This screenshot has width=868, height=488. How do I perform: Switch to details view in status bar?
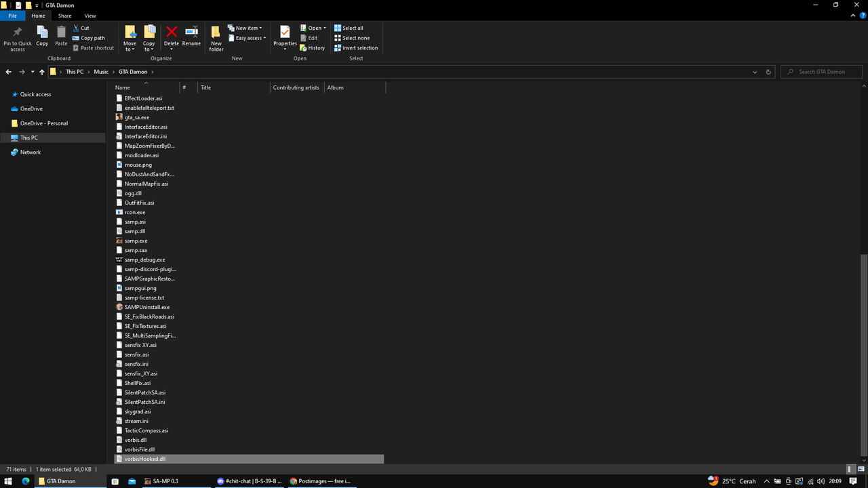click(851, 469)
